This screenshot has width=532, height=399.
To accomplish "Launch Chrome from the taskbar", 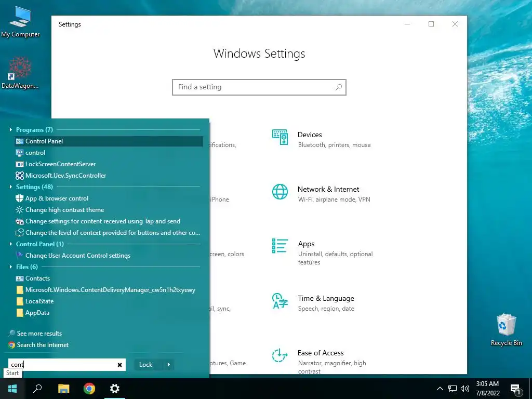I will (x=89, y=389).
